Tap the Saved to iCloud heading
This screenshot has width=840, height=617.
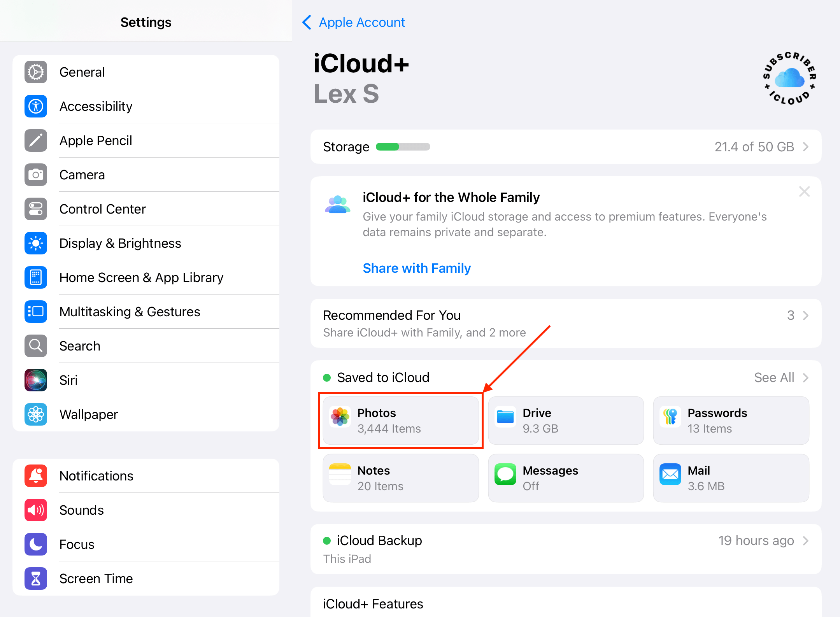pyautogui.click(x=383, y=377)
